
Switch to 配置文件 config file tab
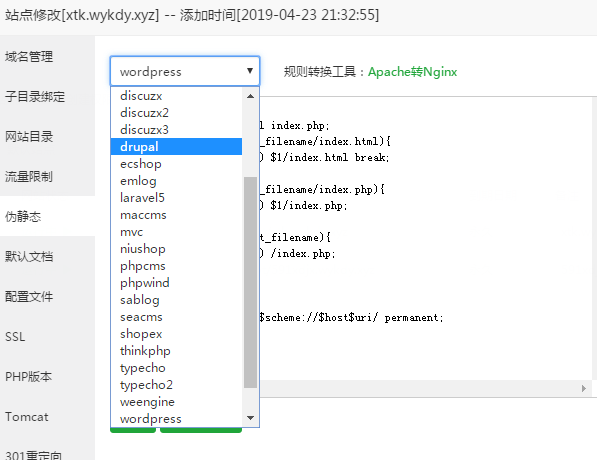coord(47,296)
